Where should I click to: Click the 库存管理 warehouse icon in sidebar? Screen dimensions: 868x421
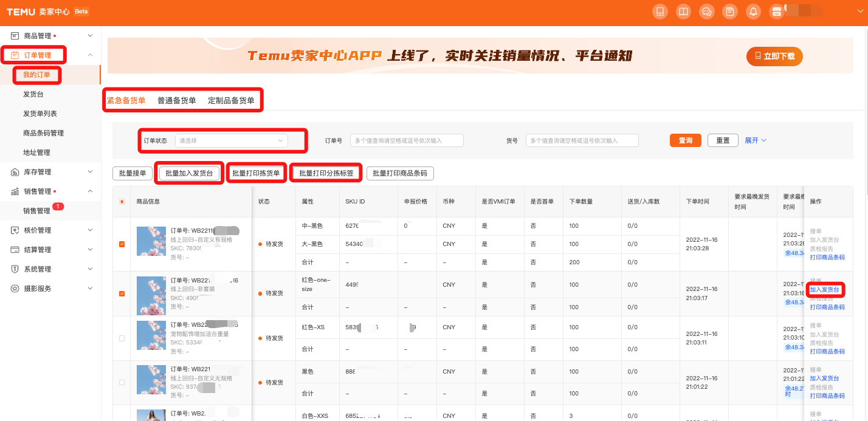coord(15,172)
